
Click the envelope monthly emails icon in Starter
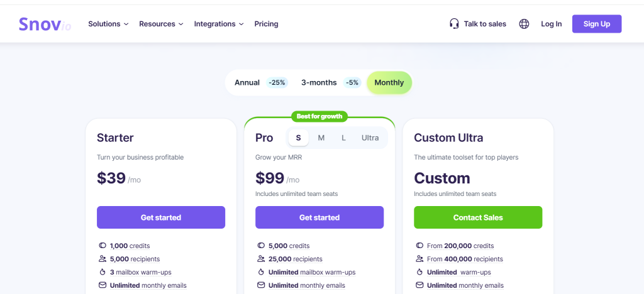click(x=103, y=285)
